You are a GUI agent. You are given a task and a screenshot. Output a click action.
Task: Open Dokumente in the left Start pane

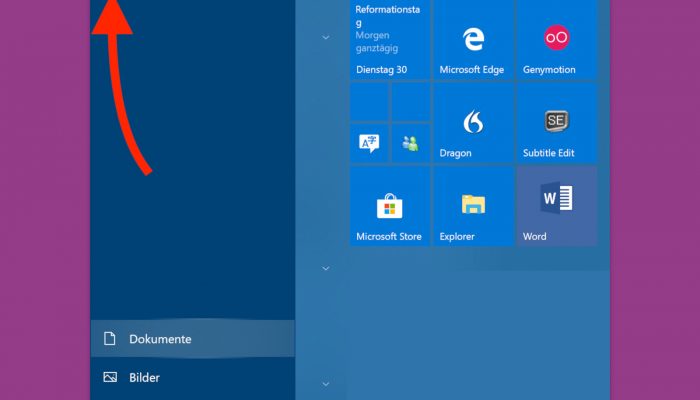click(192, 339)
